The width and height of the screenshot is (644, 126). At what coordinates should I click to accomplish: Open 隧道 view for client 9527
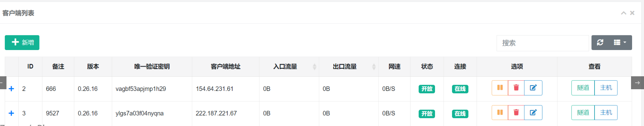583,113
